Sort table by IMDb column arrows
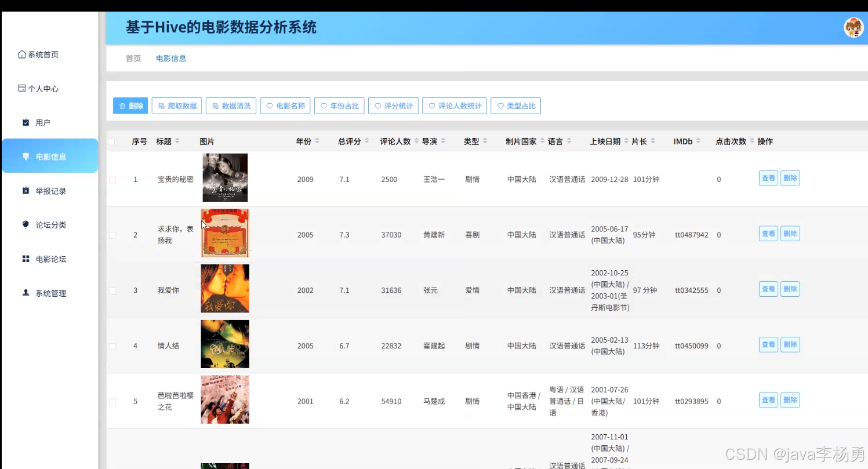Image resolution: width=868 pixels, height=469 pixels. pyautogui.click(x=698, y=141)
